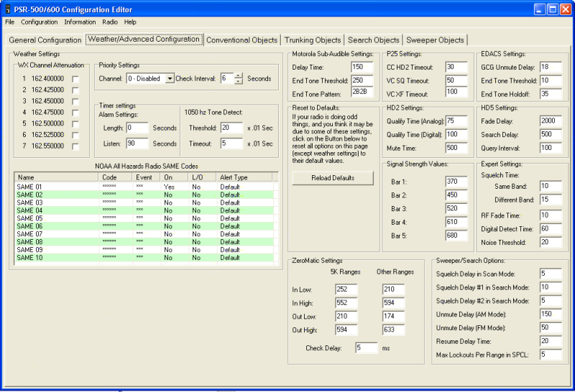
Task: Click the Noise Threshold input field
Action: point(551,242)
